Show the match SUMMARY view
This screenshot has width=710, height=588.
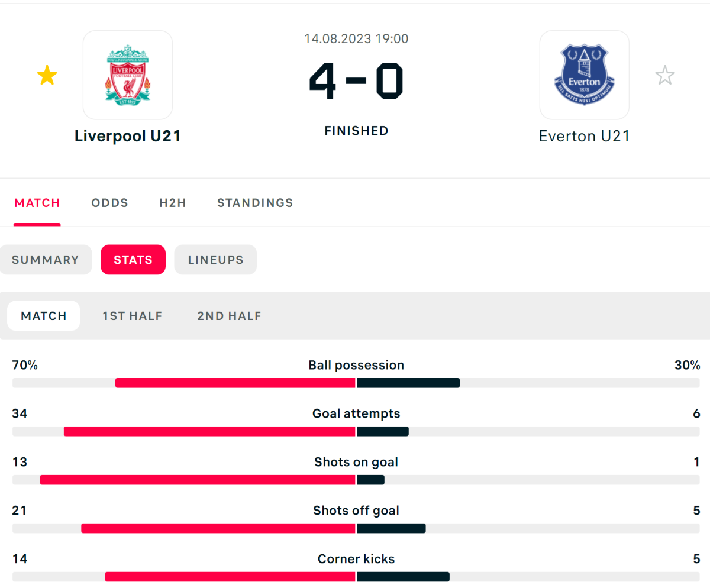click(46, 260)
